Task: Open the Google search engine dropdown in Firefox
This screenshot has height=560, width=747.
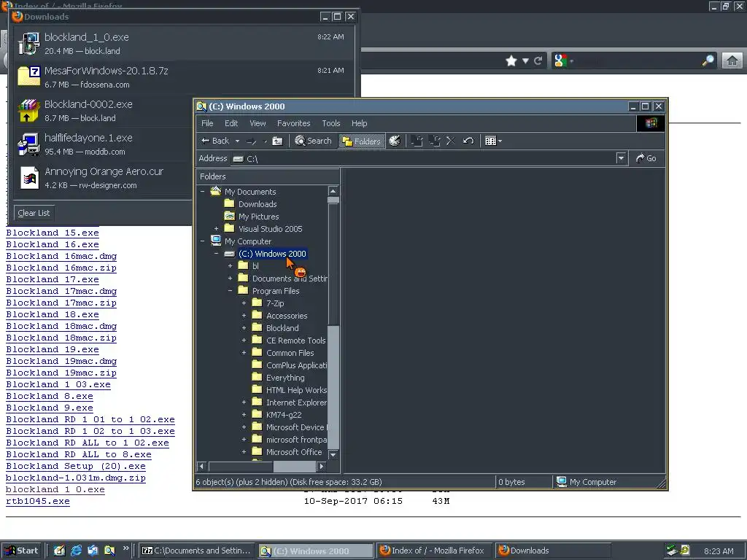Action: [563, 61]
